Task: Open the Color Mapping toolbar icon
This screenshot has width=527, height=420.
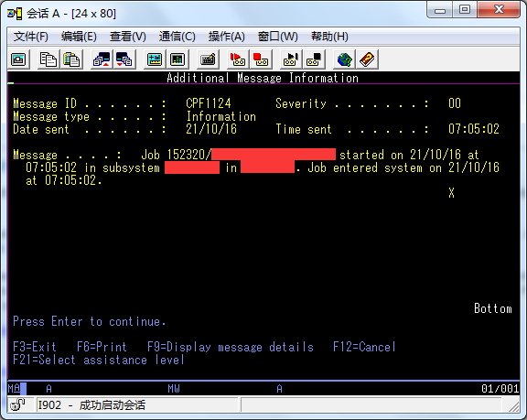Action: pyautogui.click(x=177, y=59)
